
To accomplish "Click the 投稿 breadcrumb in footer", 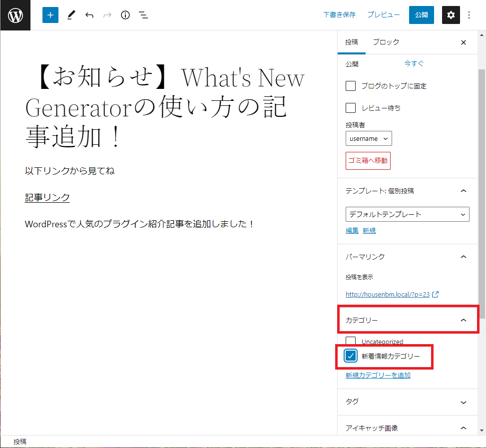I will pos(20,442).
